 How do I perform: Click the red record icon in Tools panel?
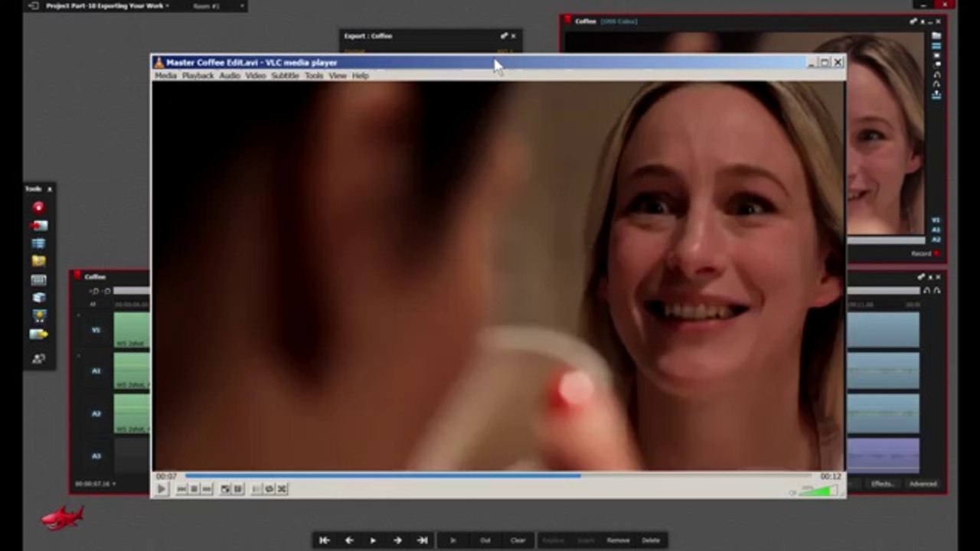[38, 207]
